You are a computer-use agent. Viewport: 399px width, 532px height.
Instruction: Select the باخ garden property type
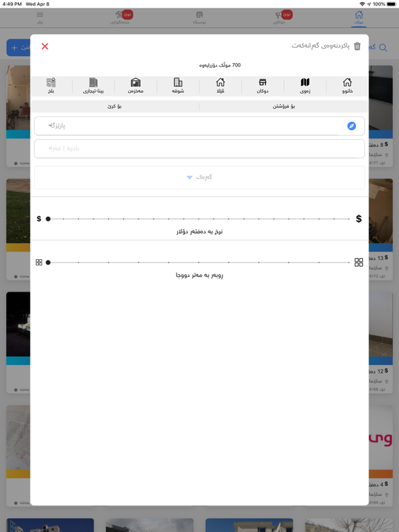pyautogui.click(x=51, y=85)
